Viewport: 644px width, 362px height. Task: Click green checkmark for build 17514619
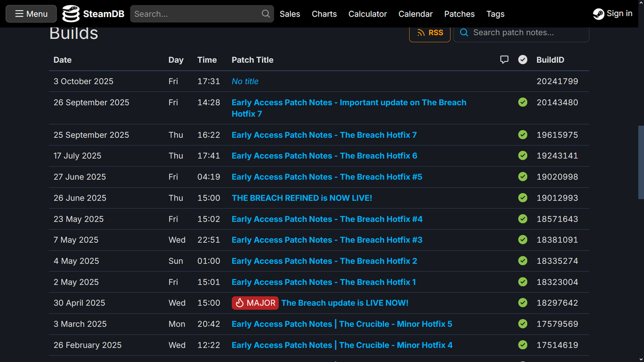523,345
